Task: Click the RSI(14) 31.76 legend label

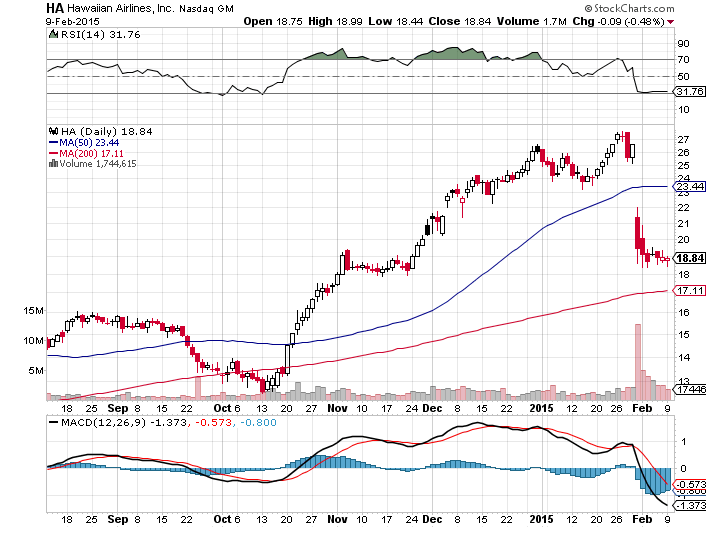Action: click(101, 35)
